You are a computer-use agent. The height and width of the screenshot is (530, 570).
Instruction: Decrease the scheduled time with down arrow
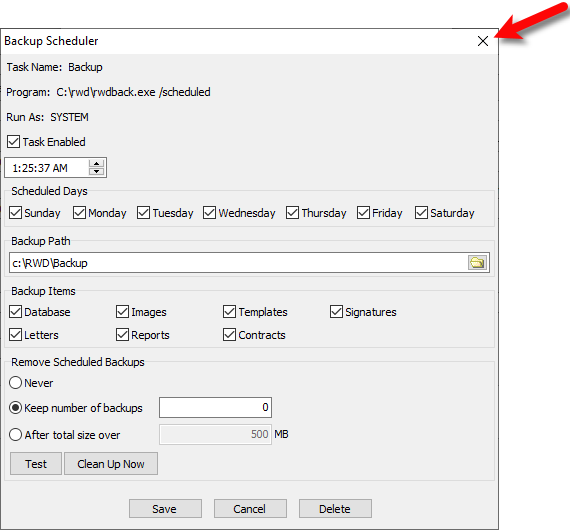(x=96, y=172)
